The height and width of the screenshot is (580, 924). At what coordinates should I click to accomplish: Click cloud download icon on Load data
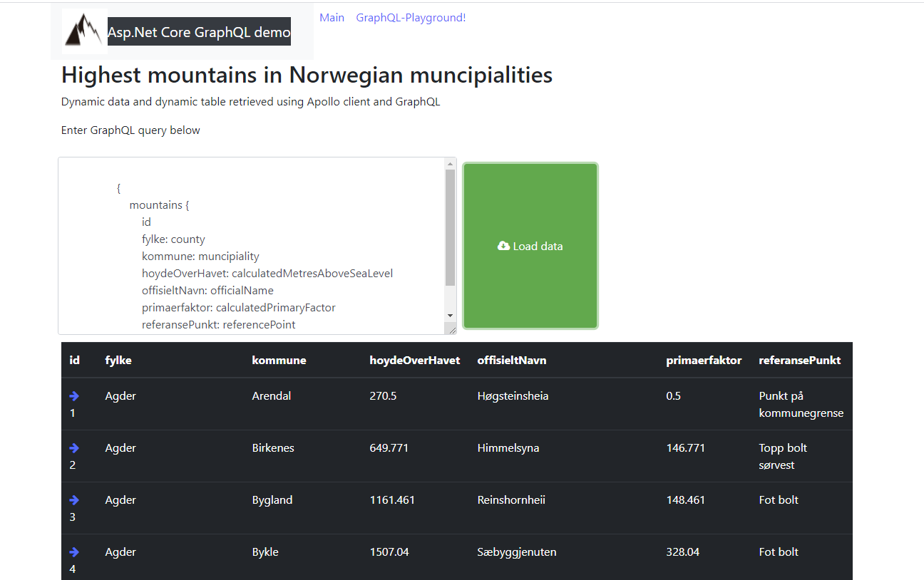pos(503,246)
